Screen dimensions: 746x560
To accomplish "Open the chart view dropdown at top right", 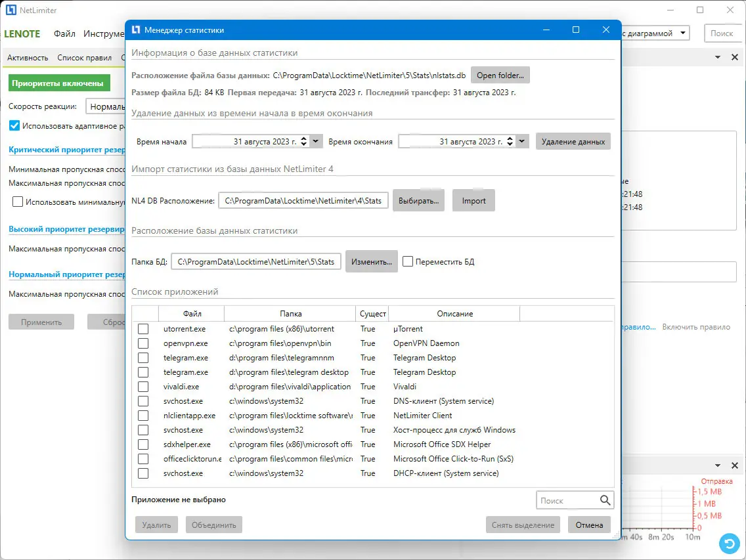I will click(683, 33).
